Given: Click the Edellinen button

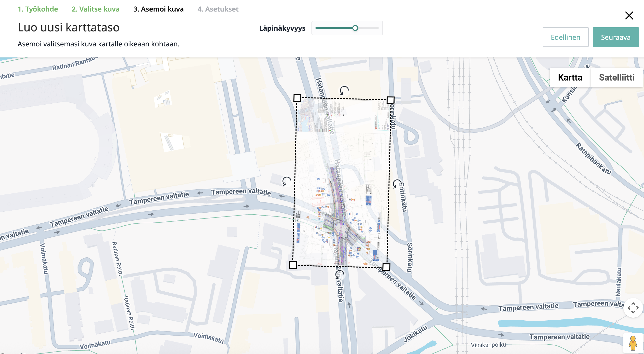Looking at the screenshot, I should click(x=565, y=37).
